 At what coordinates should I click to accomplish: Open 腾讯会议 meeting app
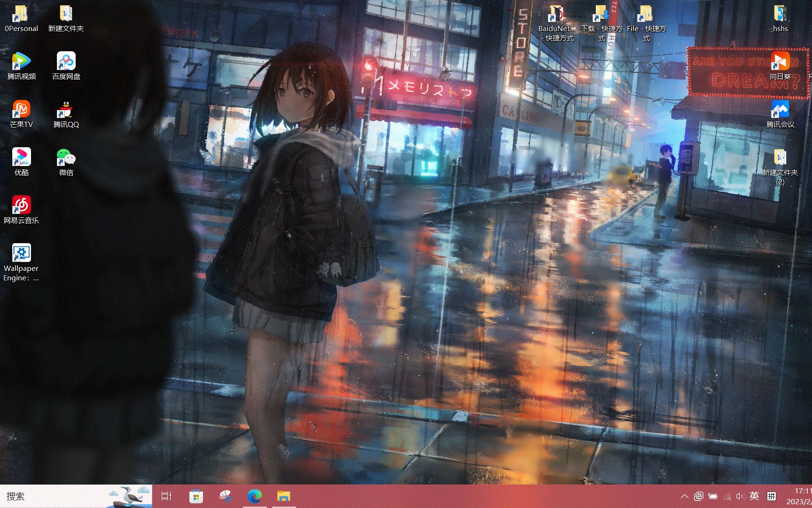[x=780, y=114]
